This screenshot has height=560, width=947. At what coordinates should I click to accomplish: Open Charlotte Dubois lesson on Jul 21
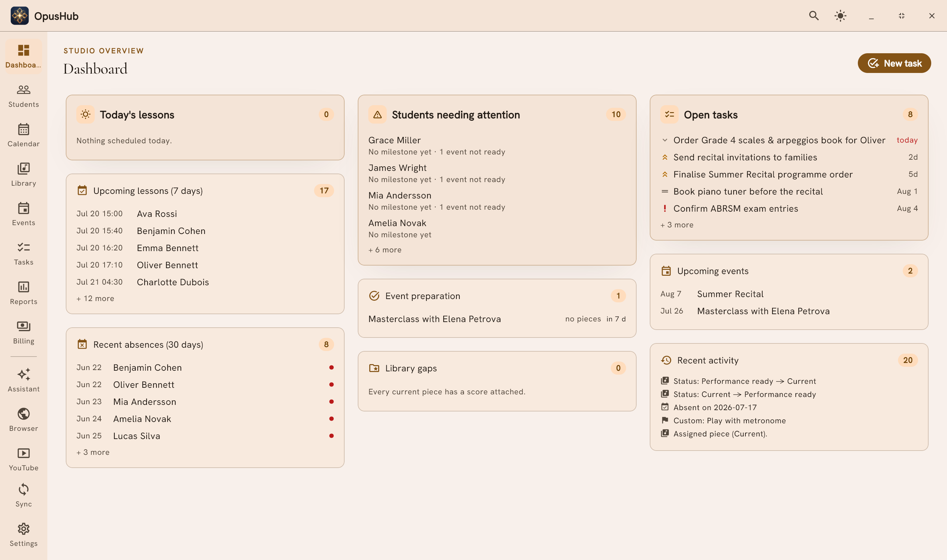pos(205,282)
